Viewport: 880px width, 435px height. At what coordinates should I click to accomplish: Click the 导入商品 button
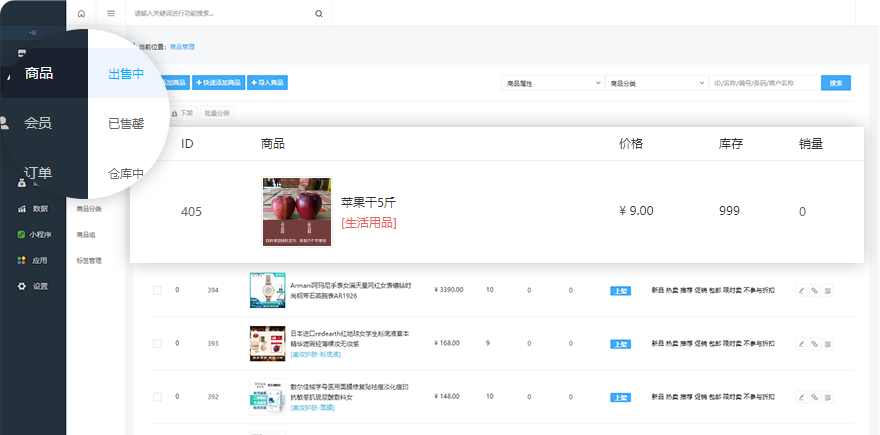[x=268, y=83]
